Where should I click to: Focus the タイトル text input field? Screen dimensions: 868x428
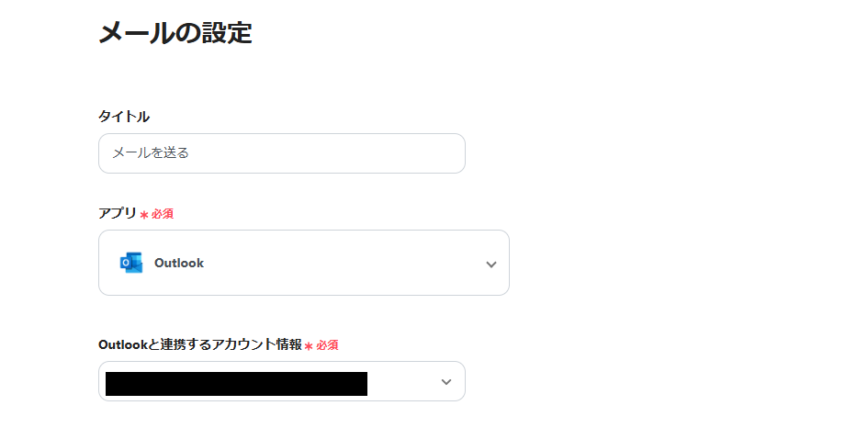tap(281, 153)
